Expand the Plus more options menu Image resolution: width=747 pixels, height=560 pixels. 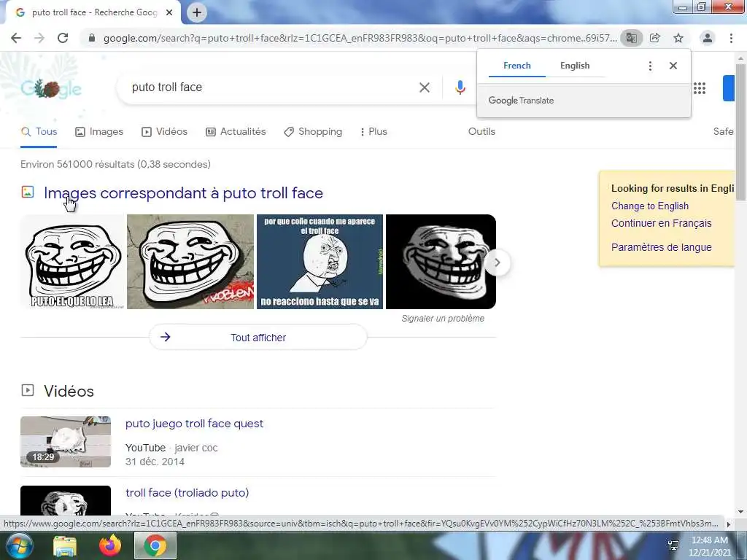374,132
